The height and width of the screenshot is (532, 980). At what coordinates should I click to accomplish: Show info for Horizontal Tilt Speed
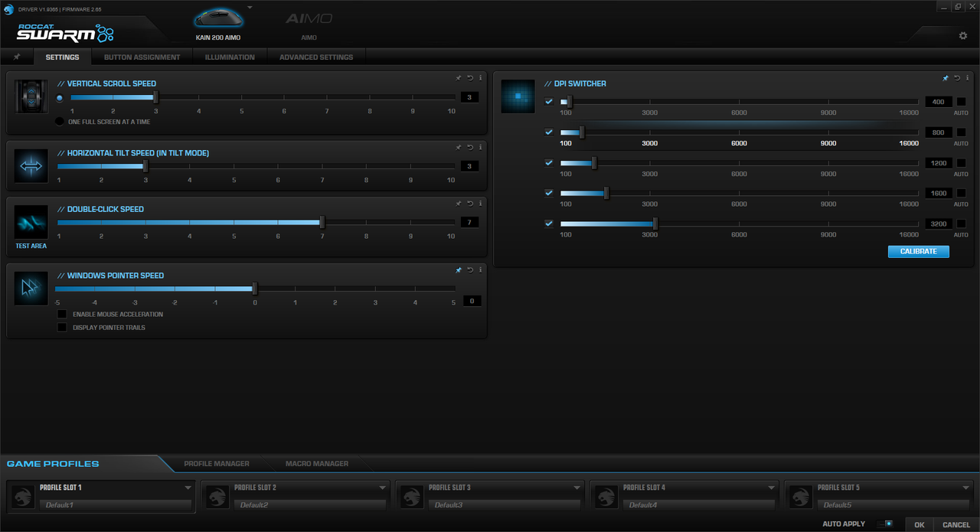pos(480,147)
